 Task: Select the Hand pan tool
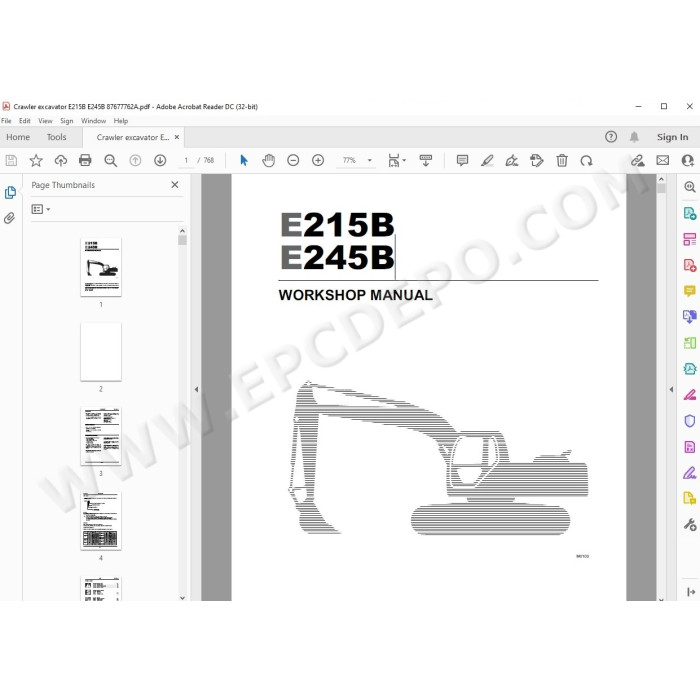[x=268, y=160]
